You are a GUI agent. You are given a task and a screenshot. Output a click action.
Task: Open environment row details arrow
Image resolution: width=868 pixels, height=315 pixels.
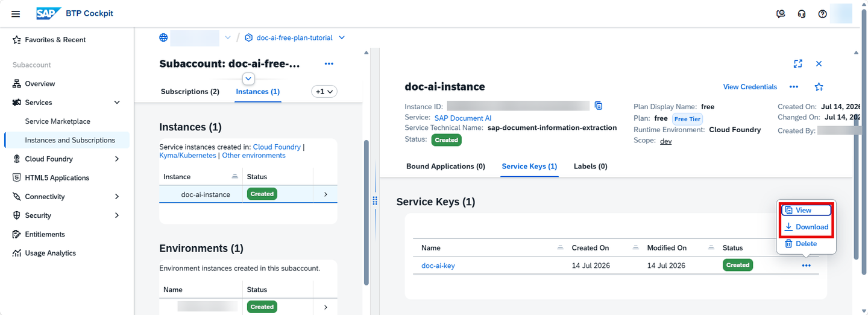click(x=325, y=307)
